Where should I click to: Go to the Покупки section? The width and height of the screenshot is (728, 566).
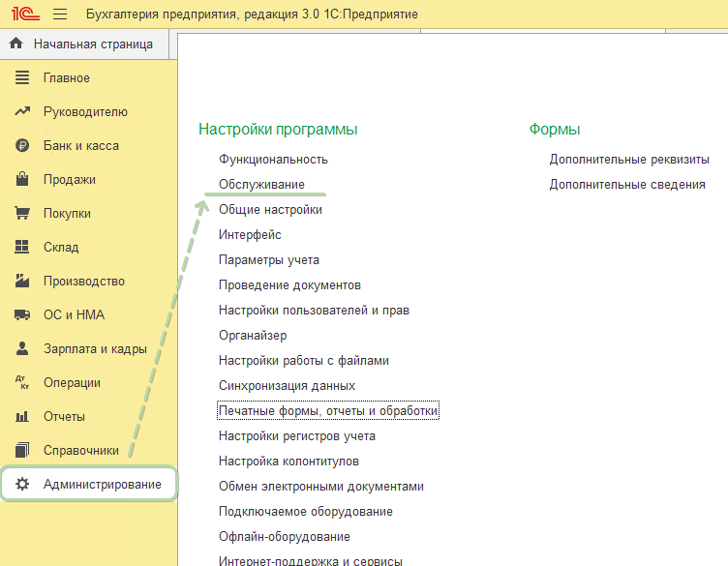pyautogui.click(x=88, y=213)
